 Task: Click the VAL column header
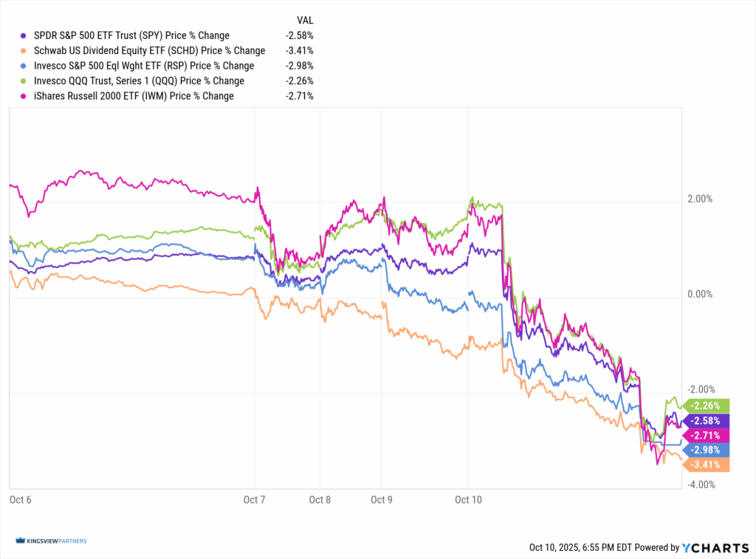click(x=303, y=20)
